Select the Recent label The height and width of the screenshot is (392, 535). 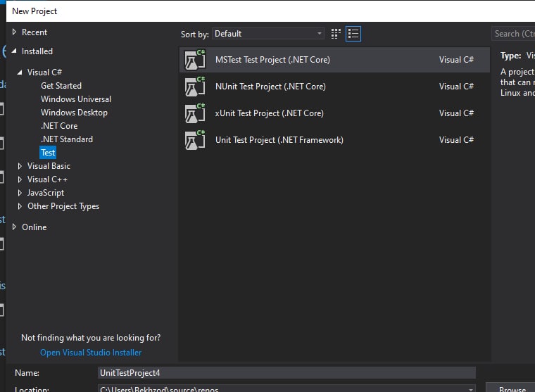[34, 32]
